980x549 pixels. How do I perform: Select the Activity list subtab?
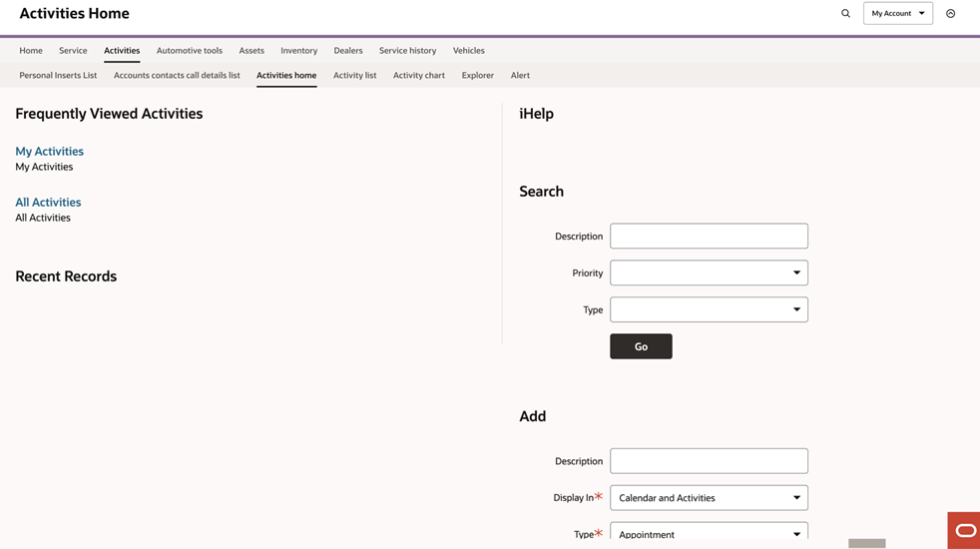[x=354, y=76]
